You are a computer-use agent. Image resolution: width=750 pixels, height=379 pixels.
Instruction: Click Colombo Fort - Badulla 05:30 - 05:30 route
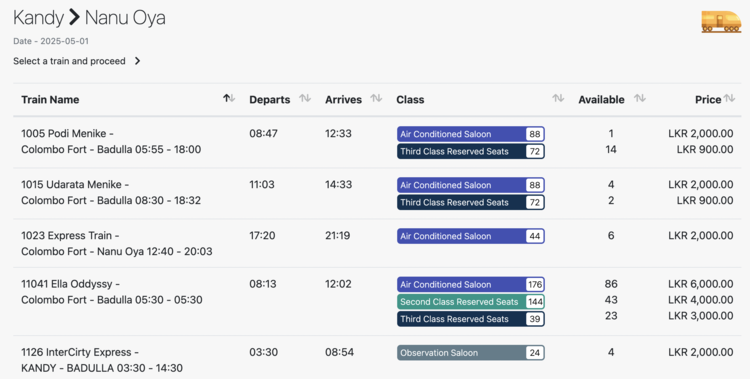pos(112,300)
